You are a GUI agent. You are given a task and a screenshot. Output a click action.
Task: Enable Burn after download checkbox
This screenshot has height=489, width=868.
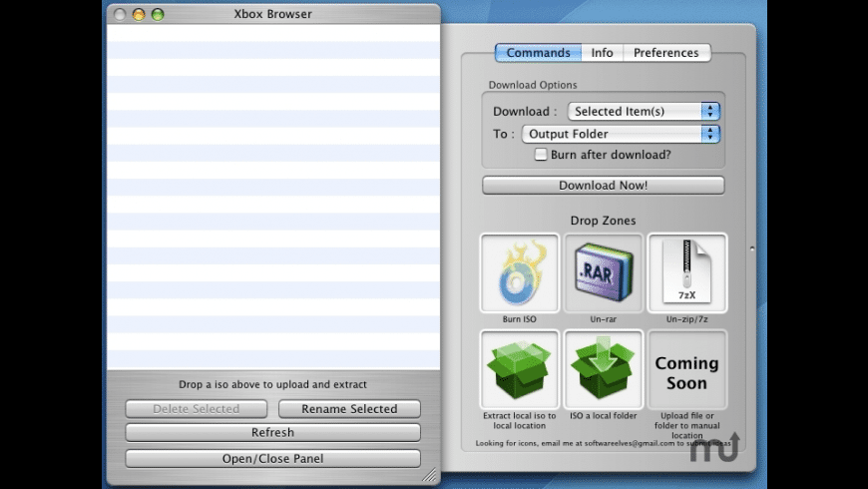[541, 155]
